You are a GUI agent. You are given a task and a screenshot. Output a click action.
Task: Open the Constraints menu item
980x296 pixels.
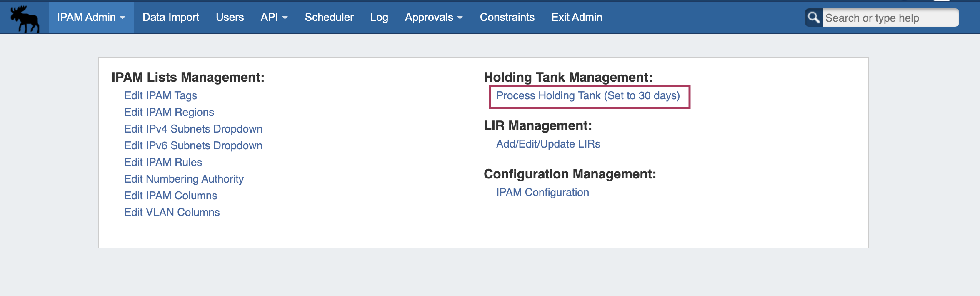click(x=507, y=17)
